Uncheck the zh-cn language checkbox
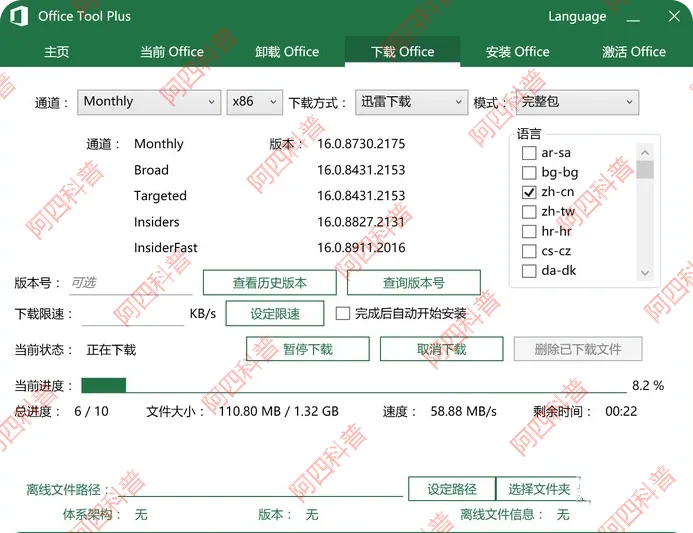The height and width of the screenshot is (533, 693). point(529,192)
